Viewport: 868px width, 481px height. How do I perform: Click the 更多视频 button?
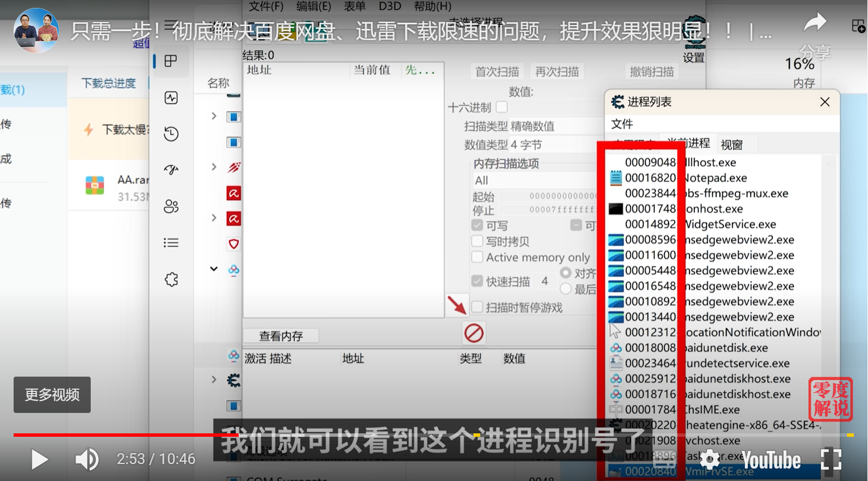point(52,395)
